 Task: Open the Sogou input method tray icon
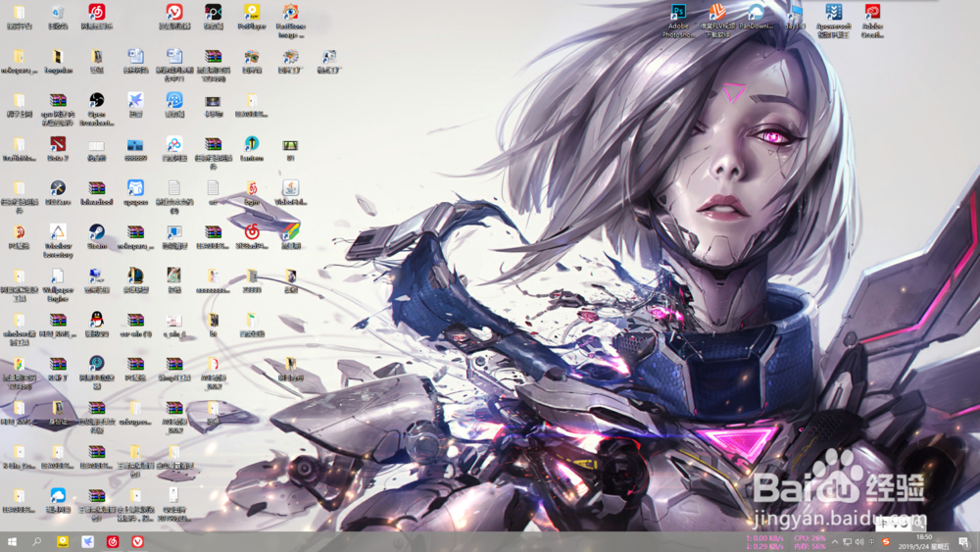point(886,542)
